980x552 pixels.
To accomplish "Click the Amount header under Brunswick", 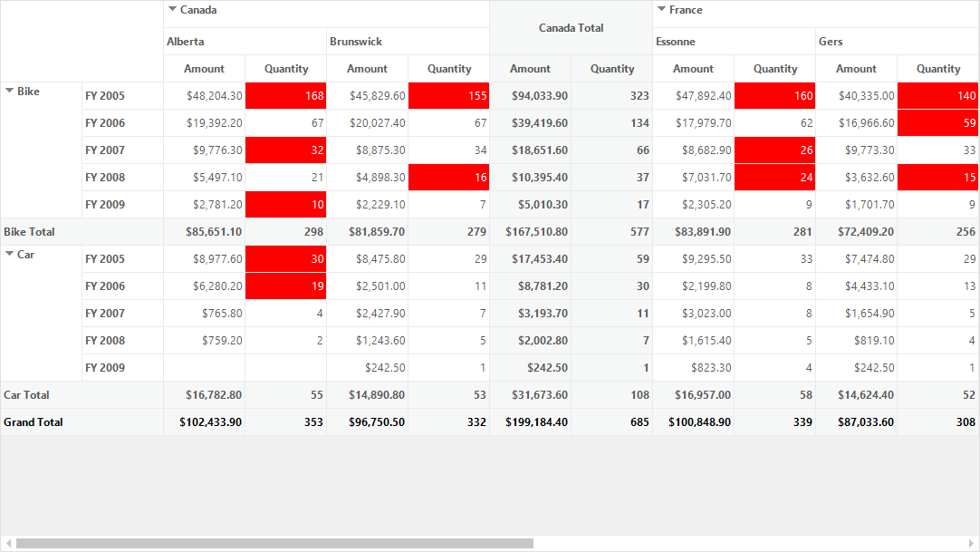I will (367, 69).
